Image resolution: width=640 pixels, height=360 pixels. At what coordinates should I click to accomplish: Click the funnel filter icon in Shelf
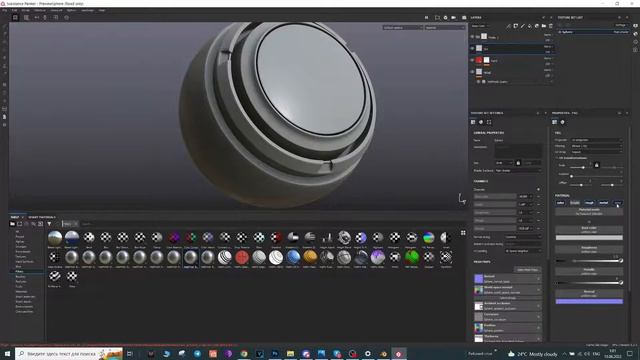pos(49,224)
